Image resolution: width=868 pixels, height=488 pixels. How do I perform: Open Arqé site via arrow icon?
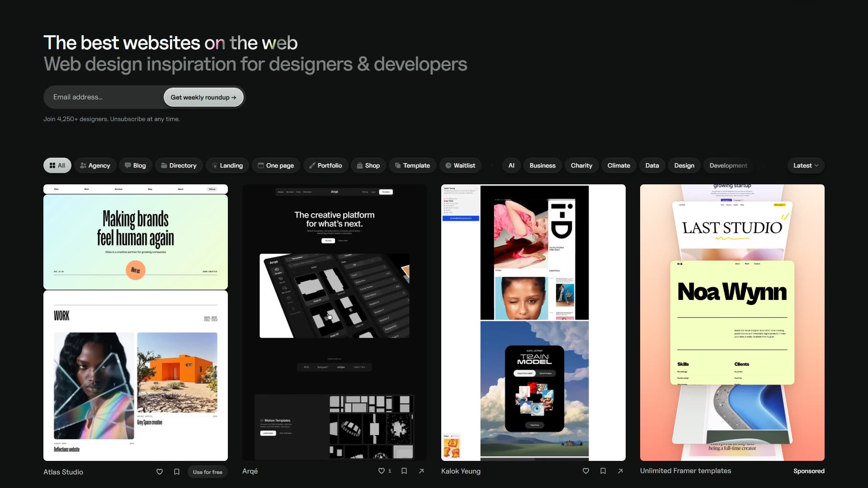click(x=421, y=471)
